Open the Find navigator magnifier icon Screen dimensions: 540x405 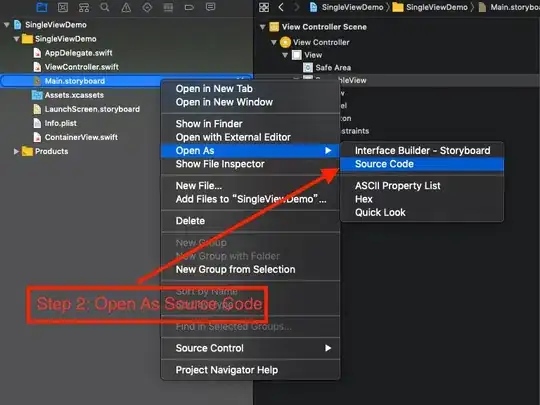[x=105, y=7]
